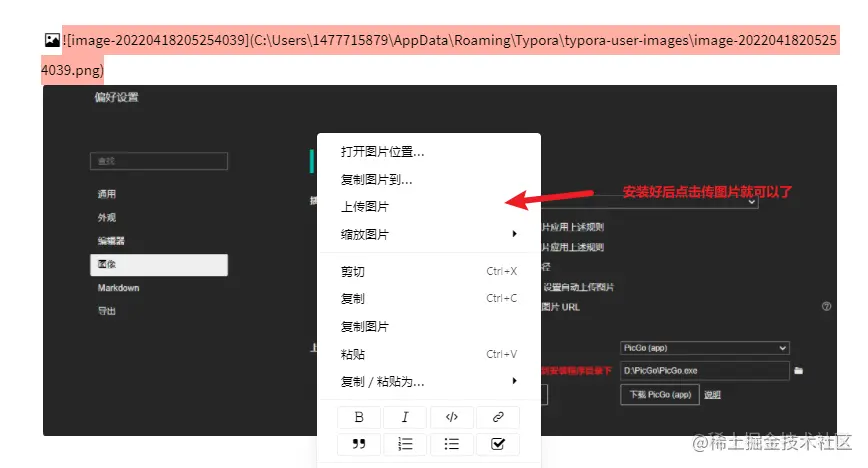Insert inline code with code icon

coord(451,417)
